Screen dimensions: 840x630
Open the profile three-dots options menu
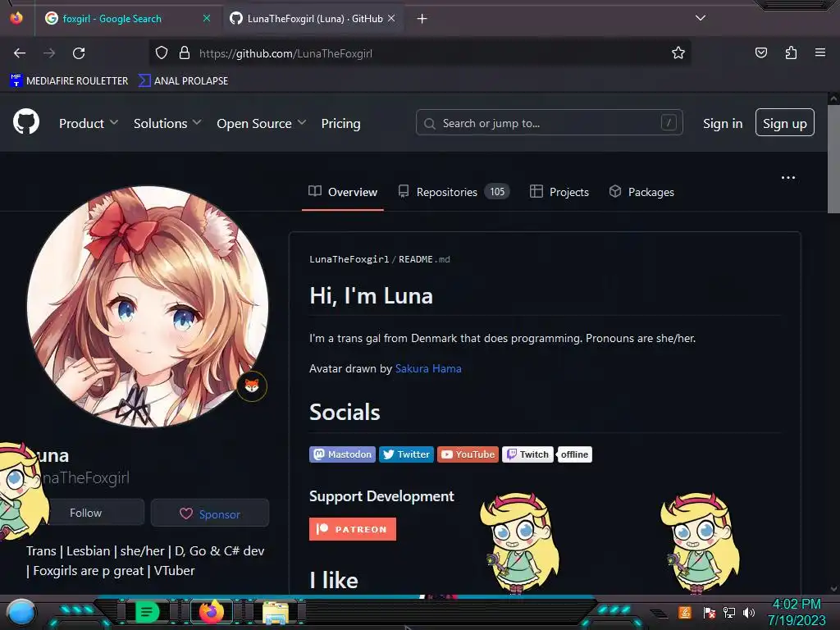[788, 177]
